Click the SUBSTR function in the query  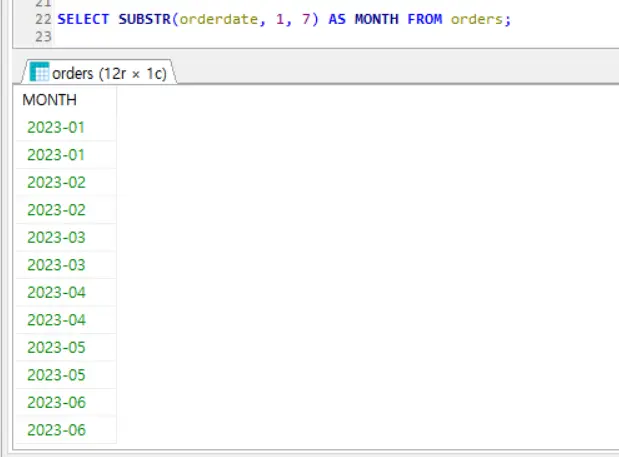(144, 19)
